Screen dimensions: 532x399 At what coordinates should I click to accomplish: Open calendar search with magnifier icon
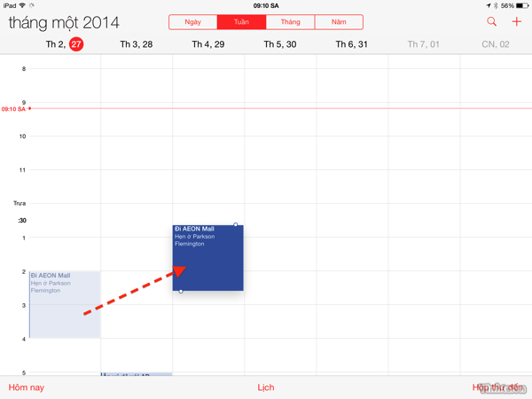point(491,21)
